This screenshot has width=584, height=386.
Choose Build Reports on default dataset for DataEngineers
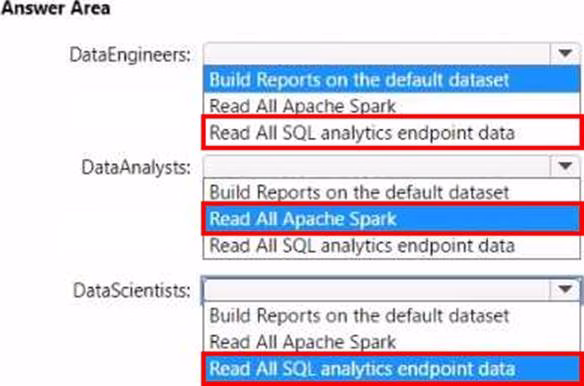(x=391, y=79)
